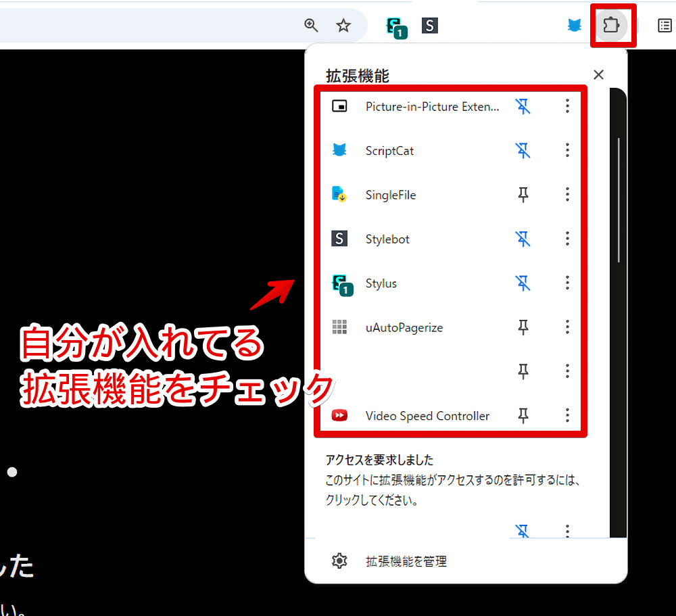
Task: Open the three-dot menu for Stylus
Action: point(567,283)
